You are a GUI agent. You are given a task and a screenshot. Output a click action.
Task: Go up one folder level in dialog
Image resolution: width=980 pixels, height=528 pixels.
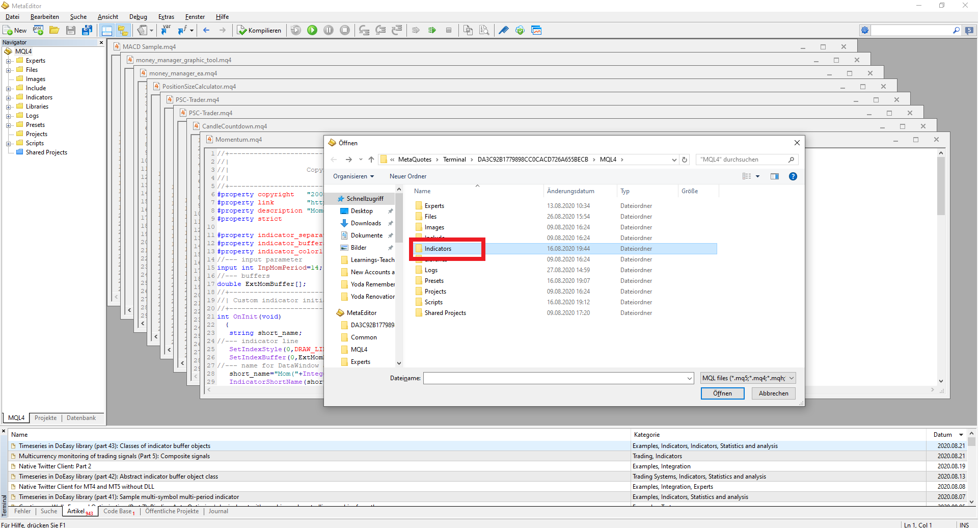[x=371, y=160]
